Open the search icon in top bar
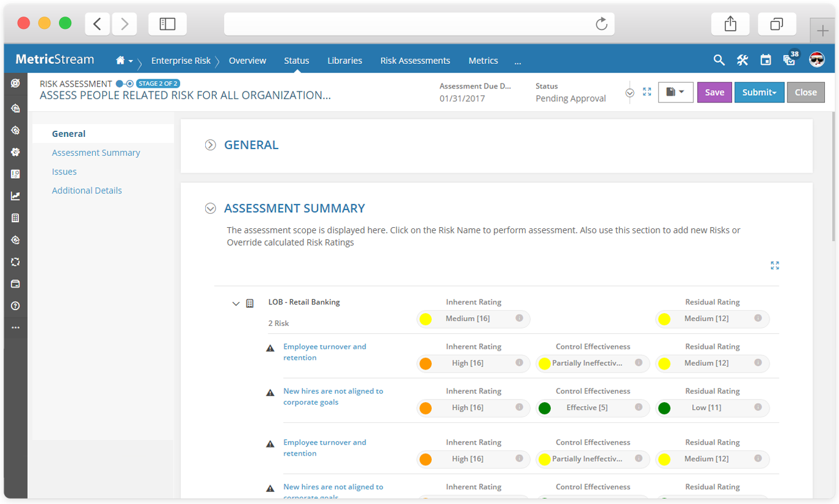This screenshot has width=839, height=504. click(719, 60)
